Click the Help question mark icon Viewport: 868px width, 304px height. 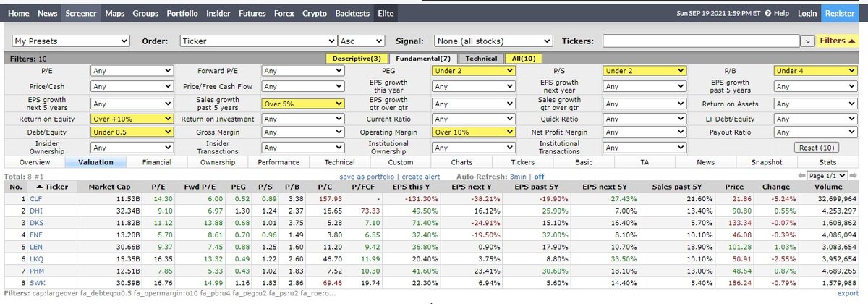[x=768, y=13]
